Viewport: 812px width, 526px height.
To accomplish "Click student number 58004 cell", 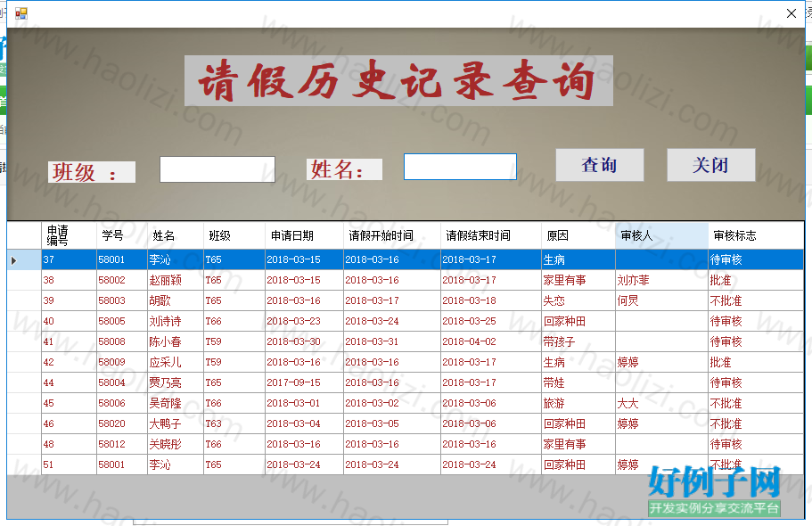I will point(122,383).
